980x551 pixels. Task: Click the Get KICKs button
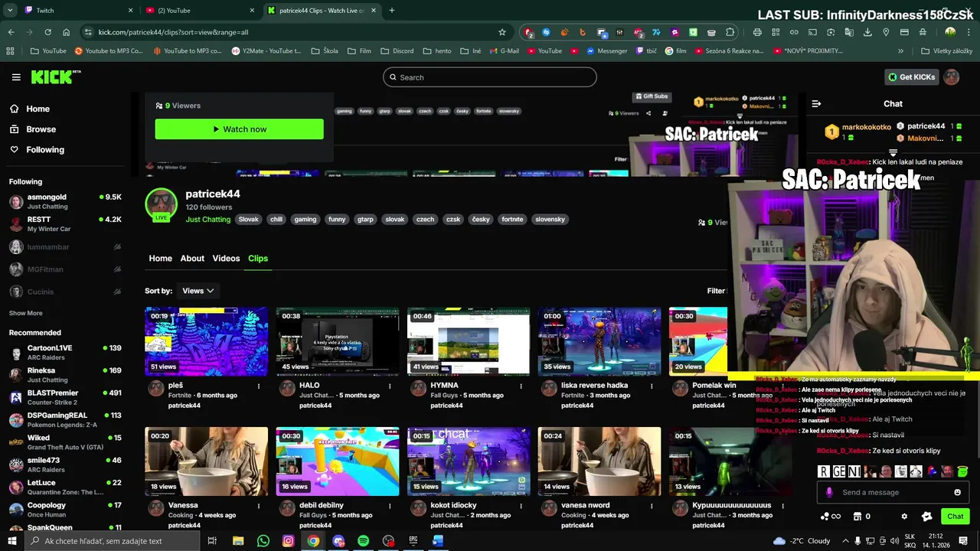click(911, 77)
